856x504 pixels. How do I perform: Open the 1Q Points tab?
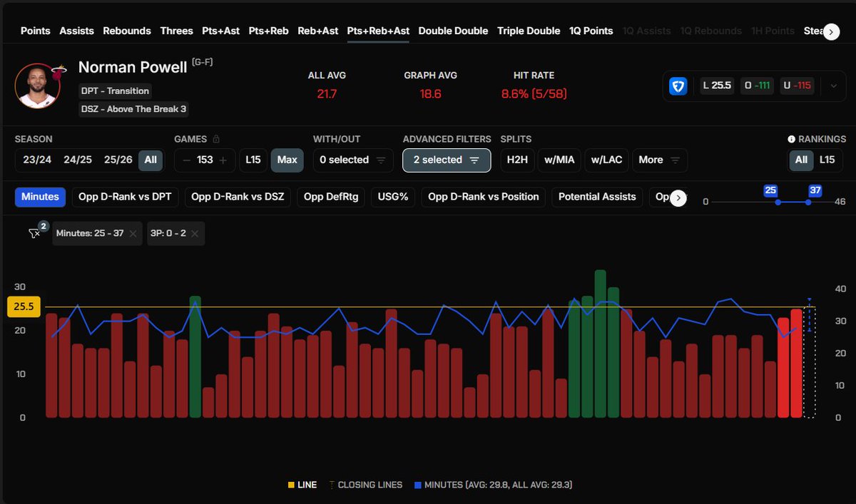(x=591, y=31)
